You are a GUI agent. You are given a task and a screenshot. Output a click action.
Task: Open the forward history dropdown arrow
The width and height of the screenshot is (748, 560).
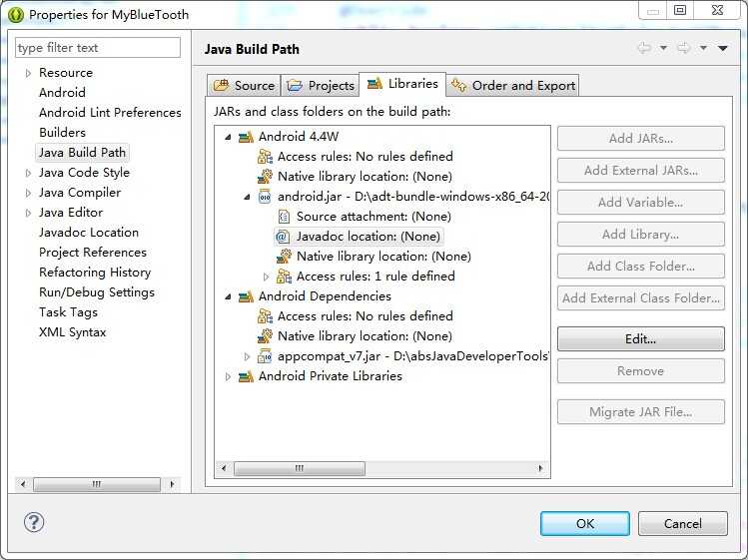point(703,48)
